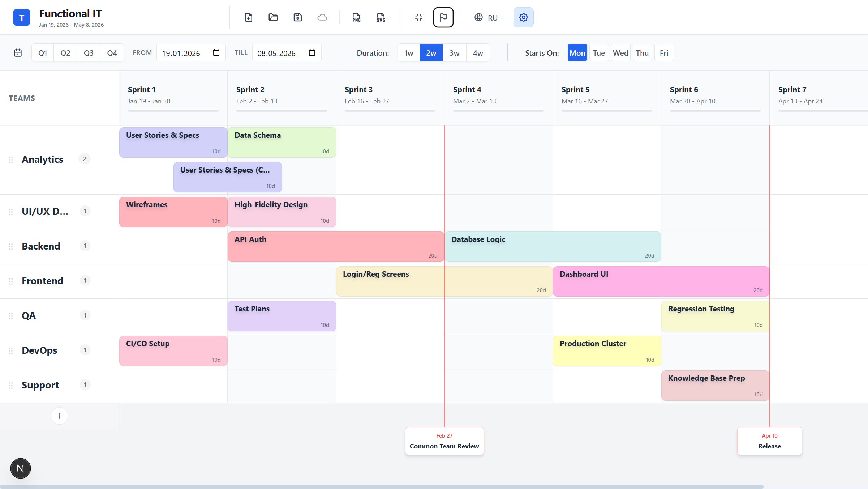Select the Q1 quarter preset

43,53
